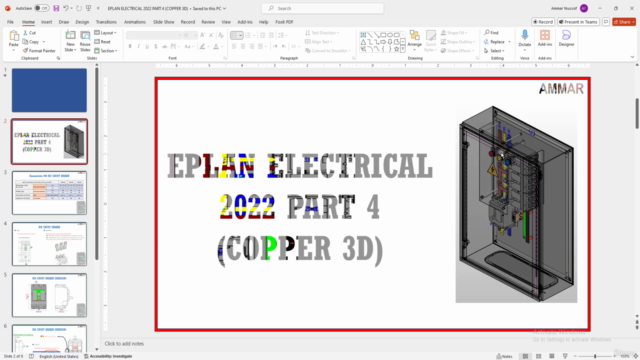Open the Slide Show tab

coord(164,22)
